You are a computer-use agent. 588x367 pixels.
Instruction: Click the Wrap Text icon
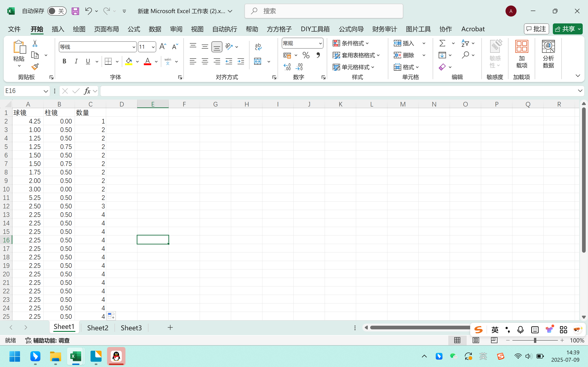(x=258, y=47)
